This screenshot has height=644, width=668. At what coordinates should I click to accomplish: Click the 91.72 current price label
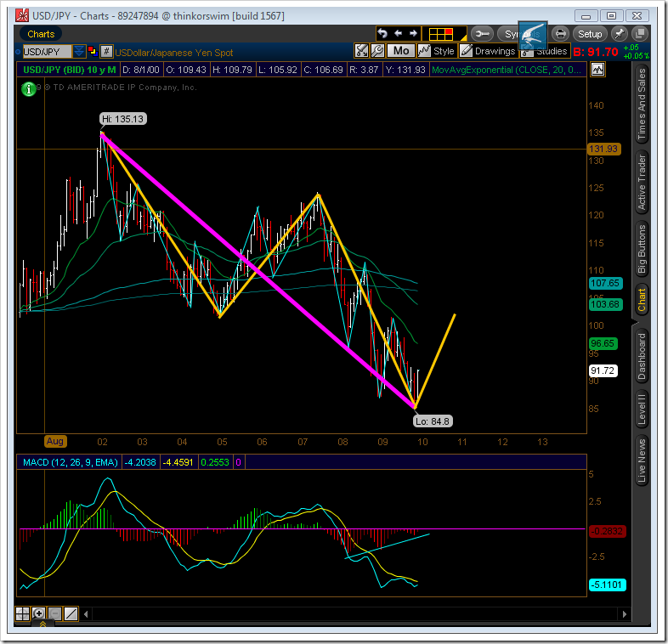coord(603,370)
